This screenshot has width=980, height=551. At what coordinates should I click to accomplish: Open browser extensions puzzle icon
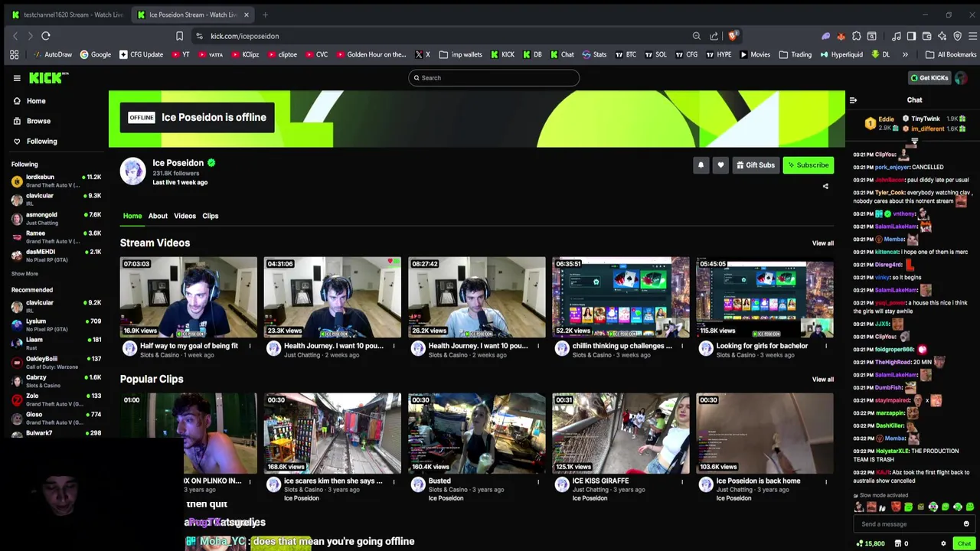pos(857,36)
